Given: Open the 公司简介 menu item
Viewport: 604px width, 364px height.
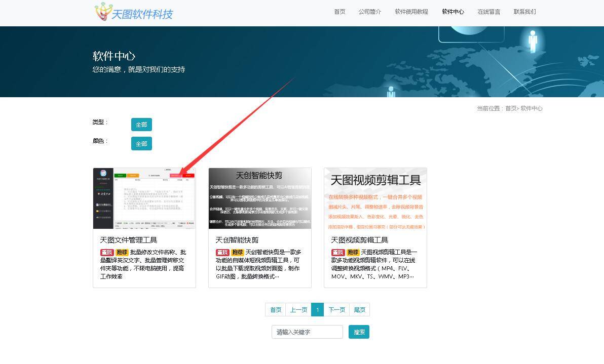Looking at the screenshot, I should pyautogui.click(x=370, y=12).
